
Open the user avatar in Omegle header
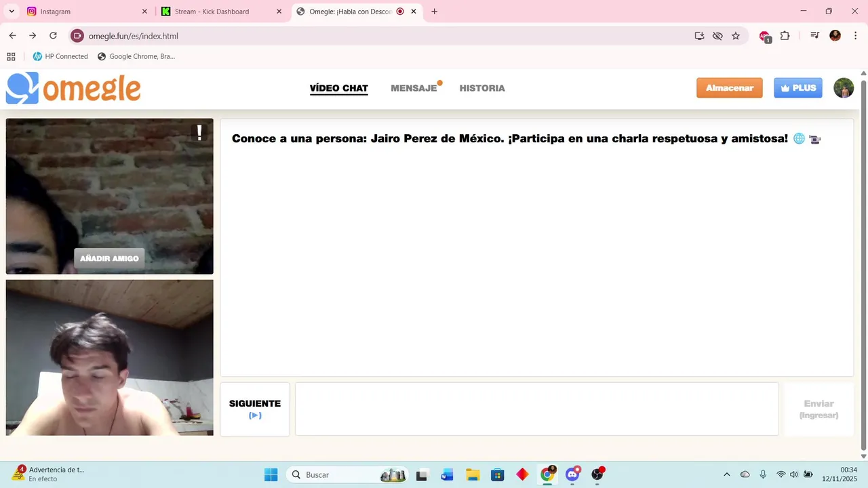(844, 88)
